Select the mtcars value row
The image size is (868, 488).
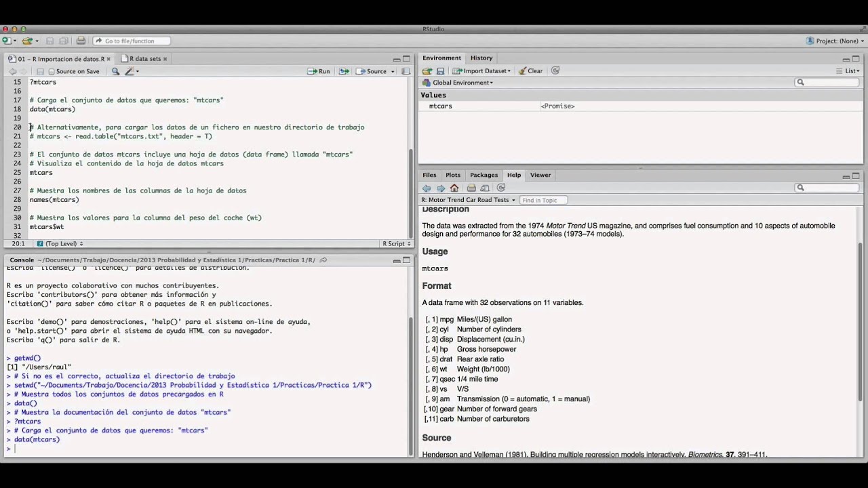640,106
